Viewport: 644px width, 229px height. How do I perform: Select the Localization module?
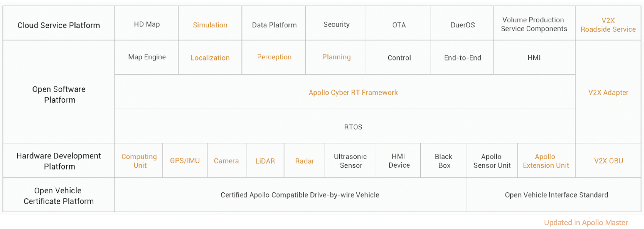click(x=210, y=58)
